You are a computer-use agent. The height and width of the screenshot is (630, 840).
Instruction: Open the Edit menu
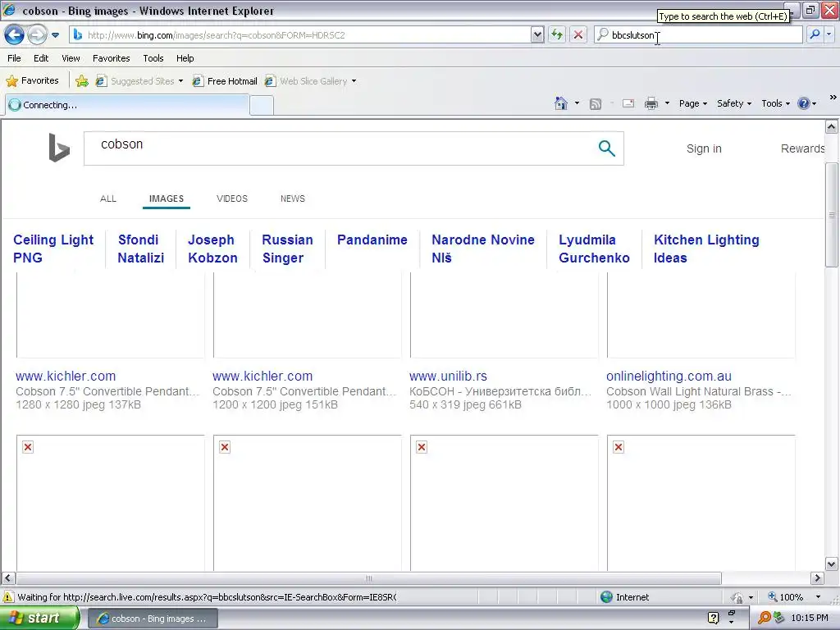point(41,58)
